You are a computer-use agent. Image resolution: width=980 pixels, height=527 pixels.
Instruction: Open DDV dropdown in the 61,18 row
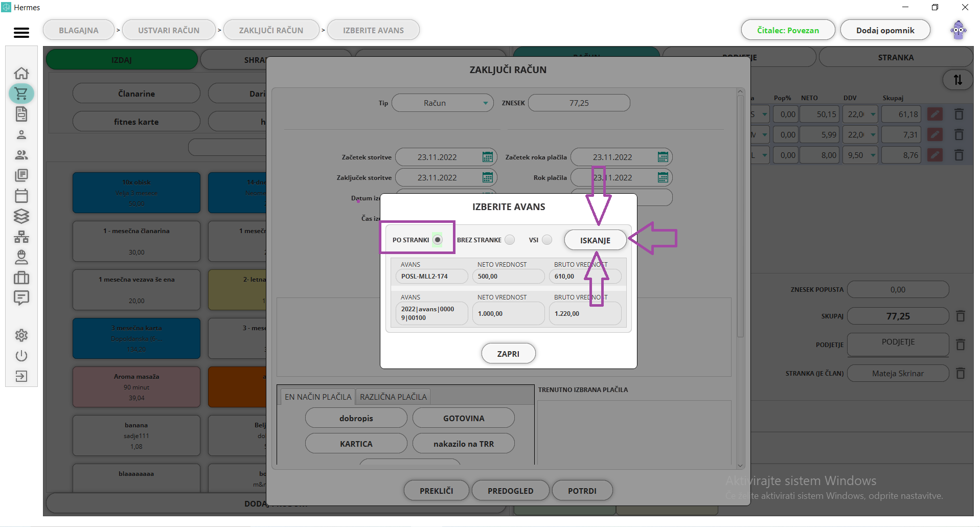(873, 114)
